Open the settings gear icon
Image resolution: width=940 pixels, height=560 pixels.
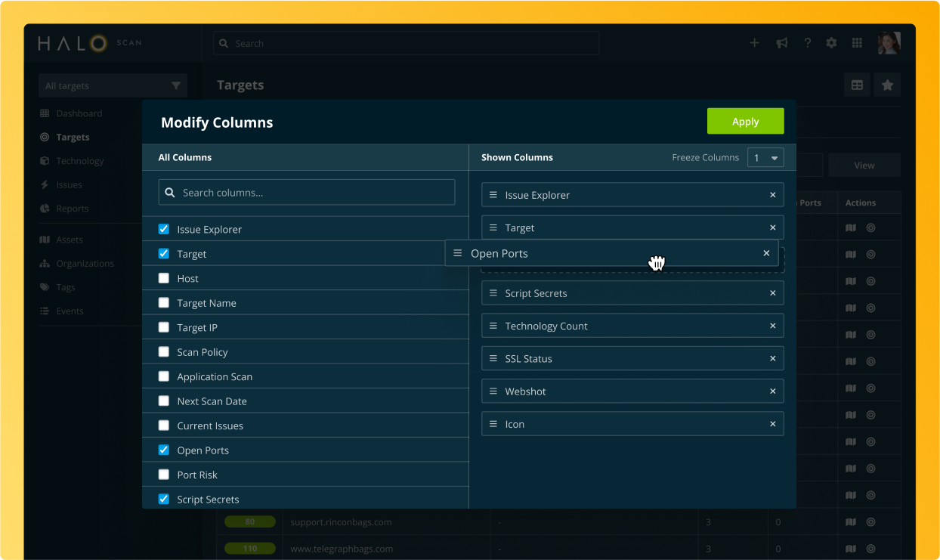tap(831, 43)
